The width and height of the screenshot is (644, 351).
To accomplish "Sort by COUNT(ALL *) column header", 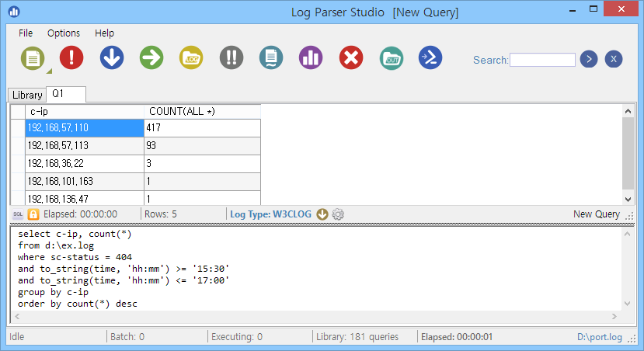I will coord(203,112).
